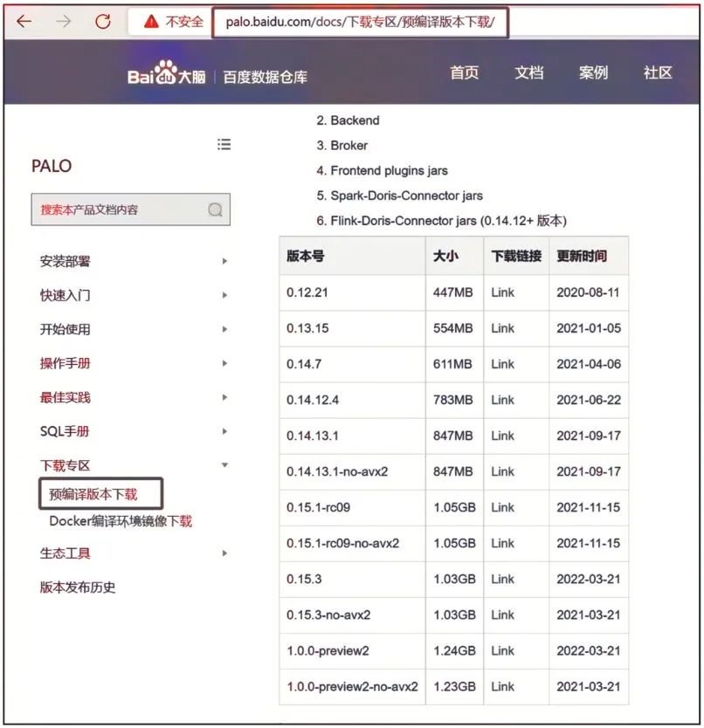The image size is (704, 728).
Task: Open 版本发布历史 in sidebar
Action: [78, 587]
